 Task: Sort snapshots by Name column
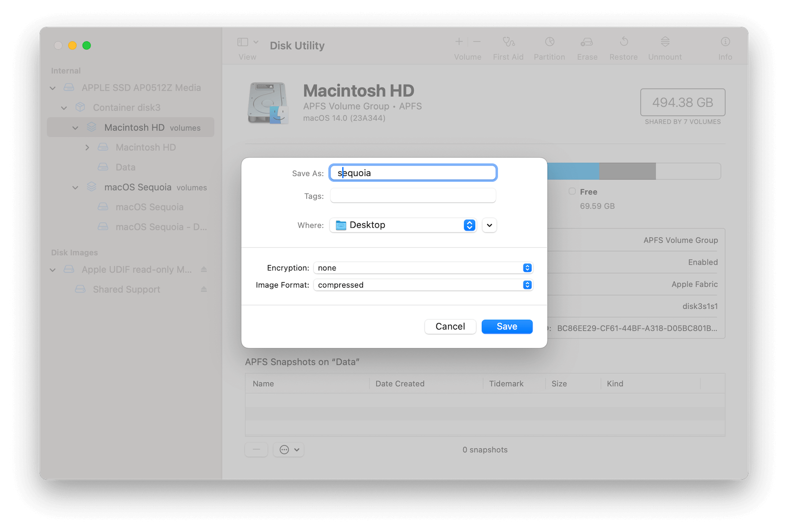[307, 384]
